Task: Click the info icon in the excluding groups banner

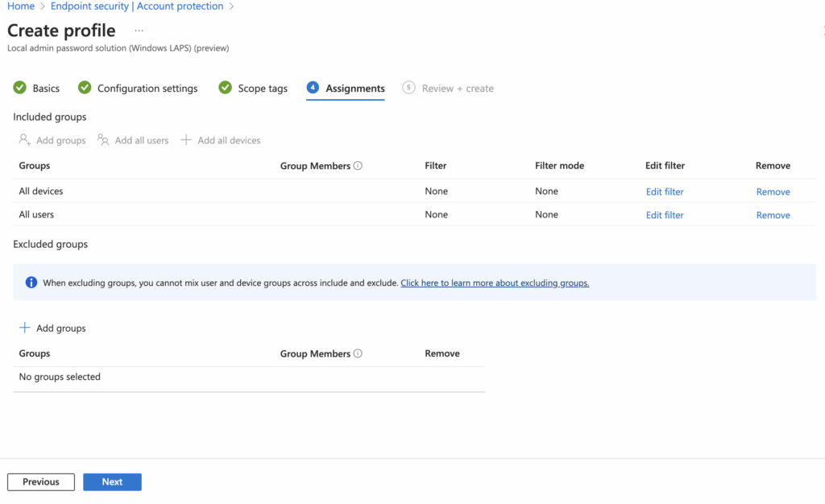Action: click(x=31, y=283)
